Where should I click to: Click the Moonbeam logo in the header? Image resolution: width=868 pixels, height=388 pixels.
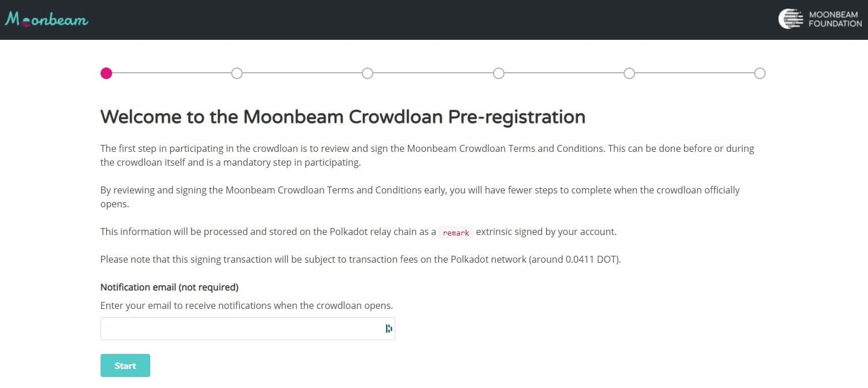coord(46,20)
